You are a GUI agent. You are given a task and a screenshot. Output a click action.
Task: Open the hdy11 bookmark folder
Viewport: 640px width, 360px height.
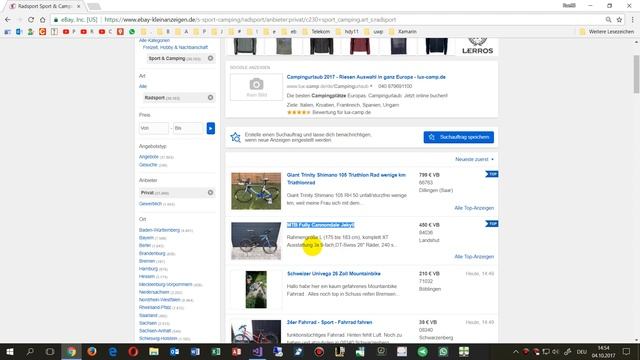pyautogui.click(x=347, y=31)
